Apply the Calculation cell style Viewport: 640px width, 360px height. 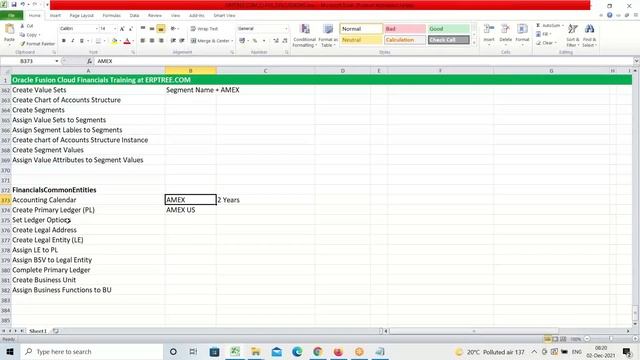coord(405,40)
